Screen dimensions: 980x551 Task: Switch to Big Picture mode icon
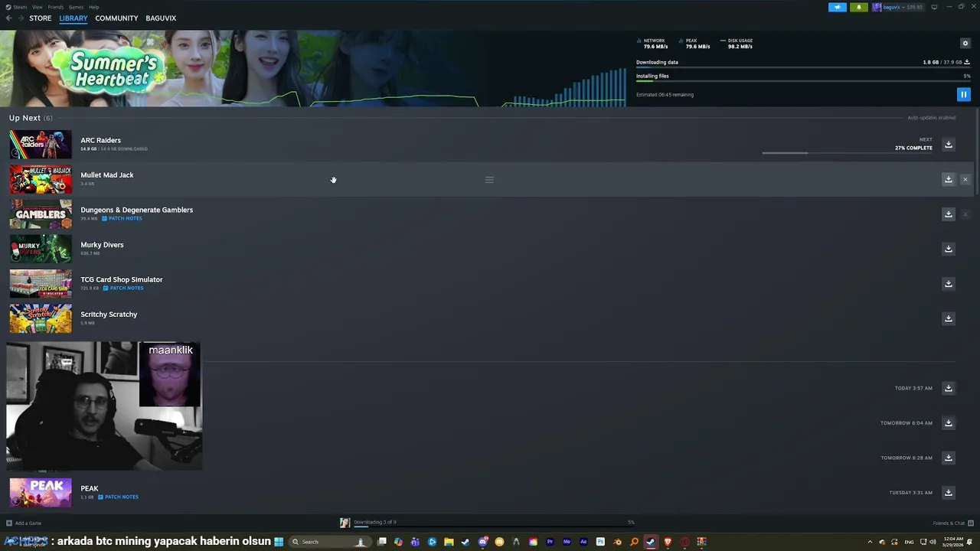pyautogui.click(x=934, y=7)
